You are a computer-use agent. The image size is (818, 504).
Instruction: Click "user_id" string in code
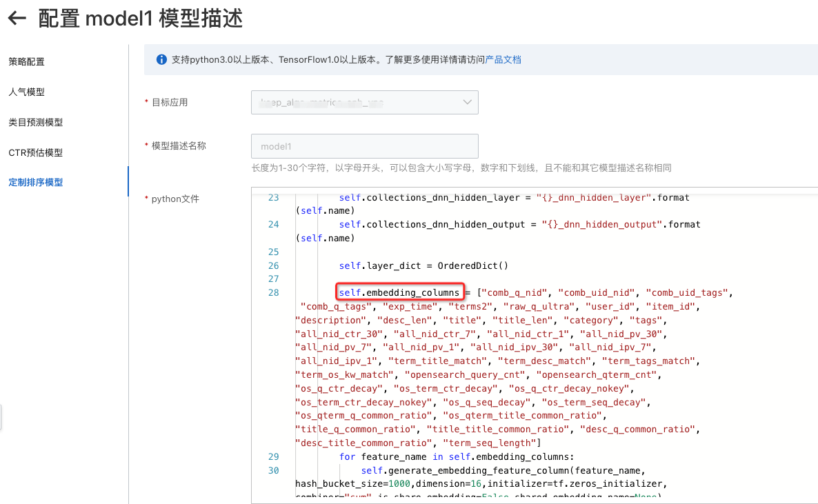610,306
